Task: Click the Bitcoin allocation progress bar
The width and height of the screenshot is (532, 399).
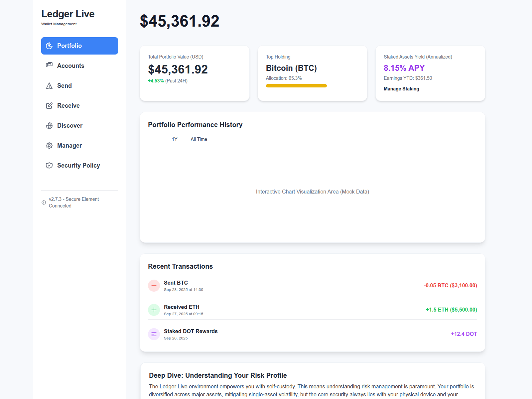Action: pos(296,86)
